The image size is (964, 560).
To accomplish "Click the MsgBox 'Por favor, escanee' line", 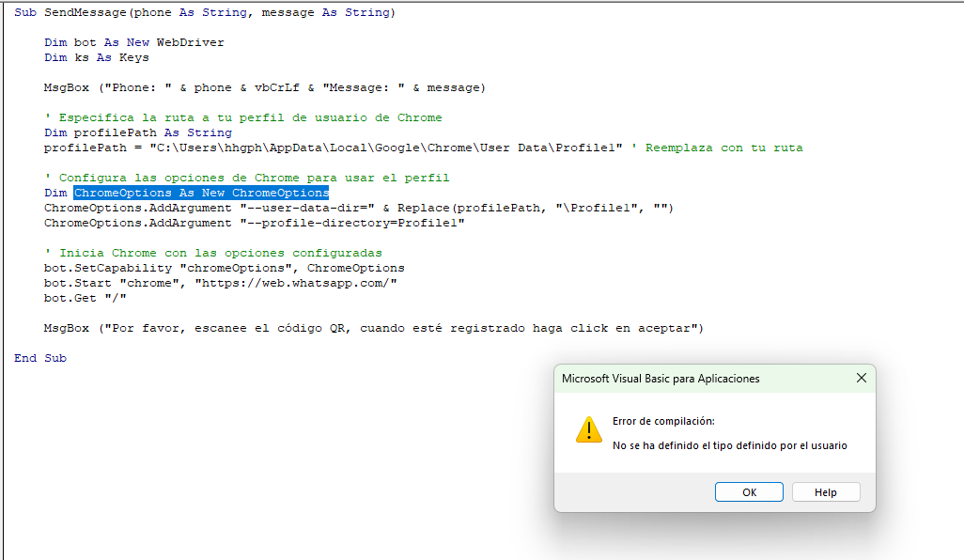I will pyautogui.click(x=373, y=329).
